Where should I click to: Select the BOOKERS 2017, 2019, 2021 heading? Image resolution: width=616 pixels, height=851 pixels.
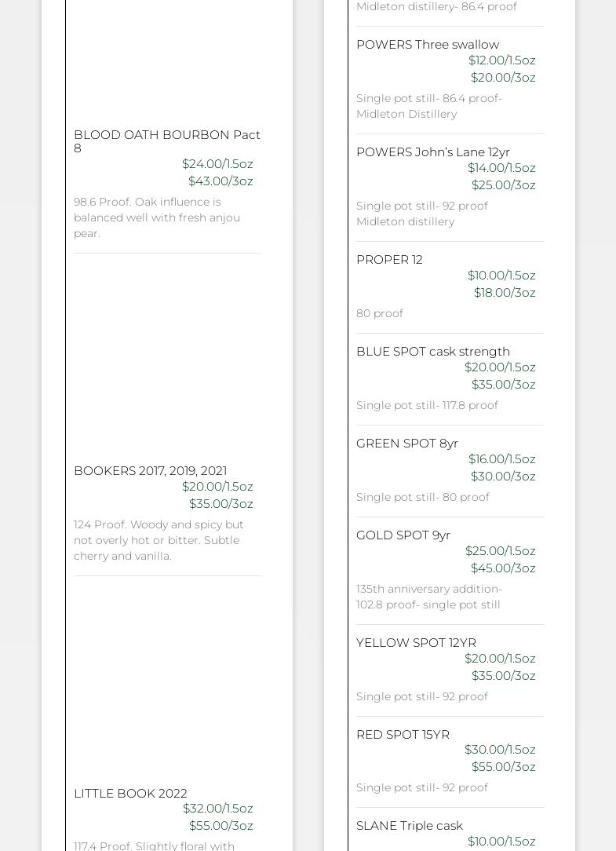pos(150,471)
